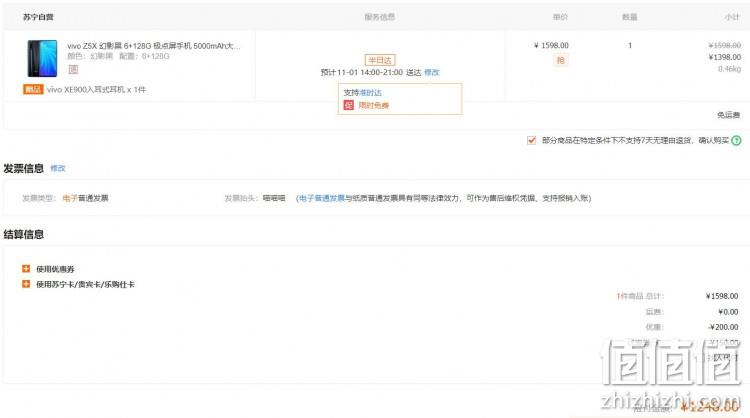The height and width of the screenshot is (418, 750).
Task: Click the gift item vivo XE900入耳式耳机 text
Action: 96,89
